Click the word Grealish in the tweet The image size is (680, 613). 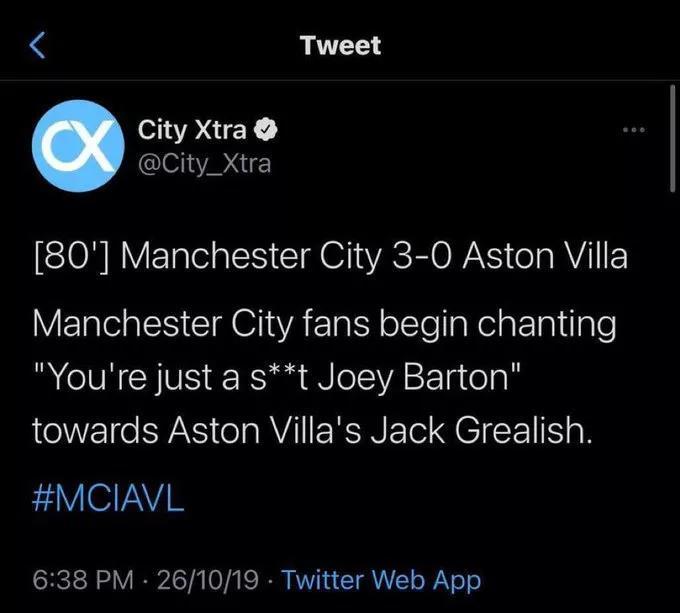(x=523, y=430)
